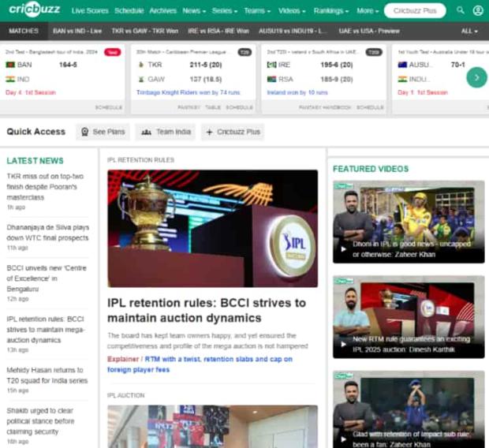Open Shakib urged to clear stance news
The width and height of the screenshot is (489, 448).
point(40,421)
